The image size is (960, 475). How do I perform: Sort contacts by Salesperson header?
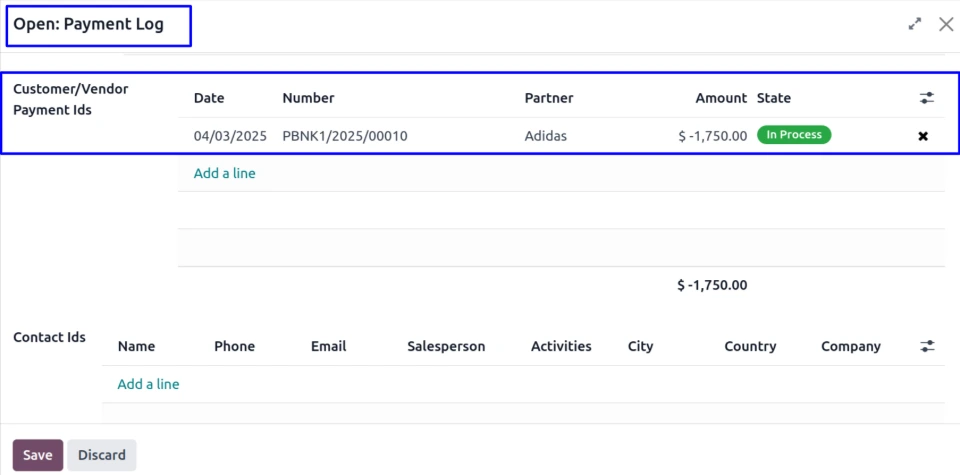(x=446, y=346)
